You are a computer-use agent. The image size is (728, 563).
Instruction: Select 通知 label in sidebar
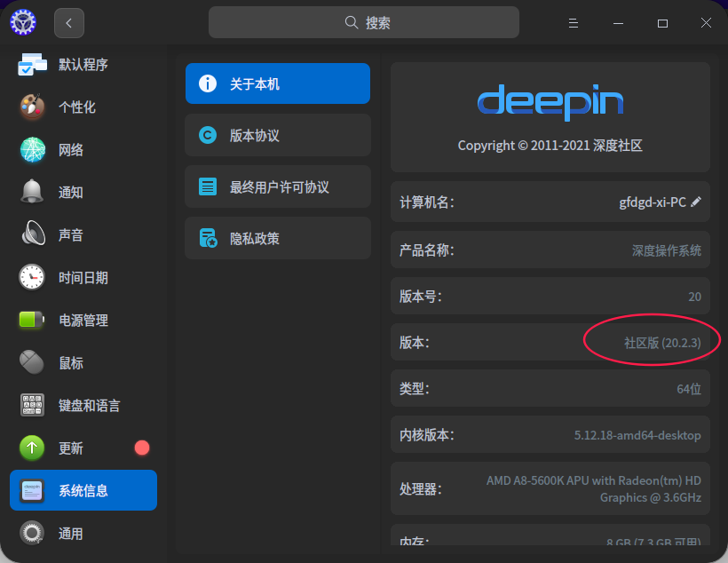coord(70,193)
